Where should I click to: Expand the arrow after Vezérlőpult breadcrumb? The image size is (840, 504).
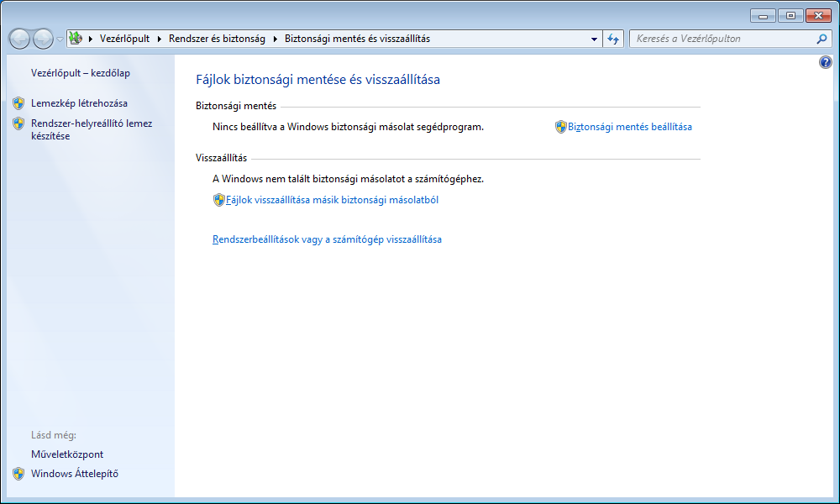point(159,39)
